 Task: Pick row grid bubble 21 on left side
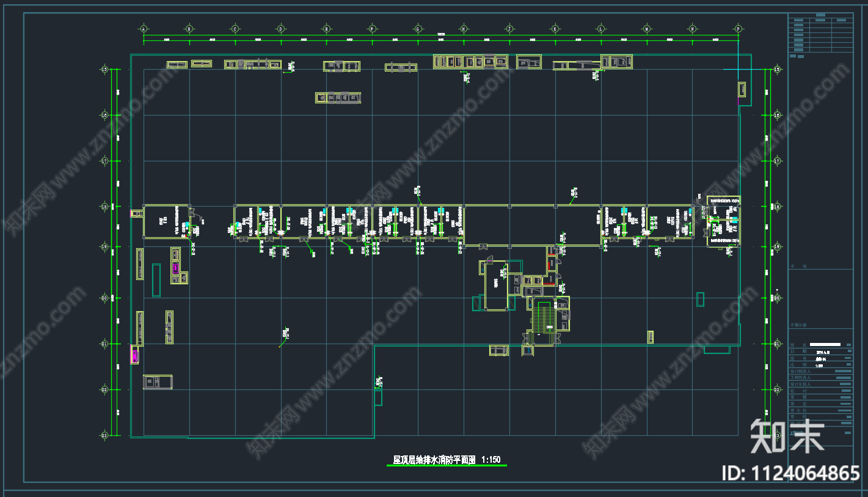pyautogui.click(x=104, y=344)
